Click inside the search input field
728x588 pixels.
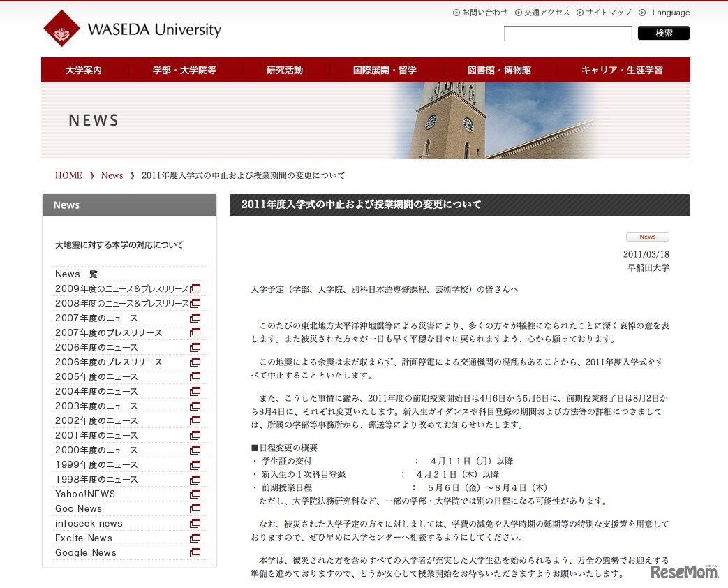click(x=567, y=33)
